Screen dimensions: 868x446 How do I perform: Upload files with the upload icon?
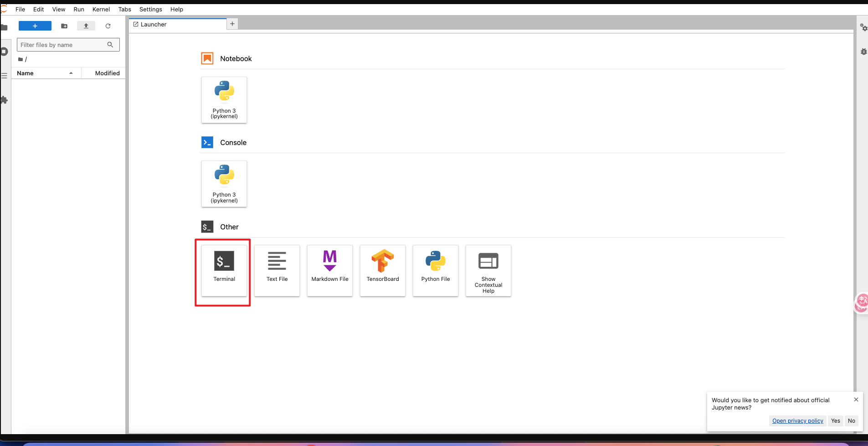[86, 26]
